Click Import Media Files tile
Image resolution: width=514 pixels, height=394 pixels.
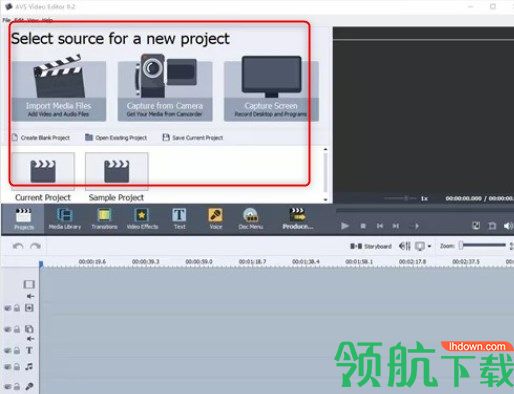coord(59,91)
